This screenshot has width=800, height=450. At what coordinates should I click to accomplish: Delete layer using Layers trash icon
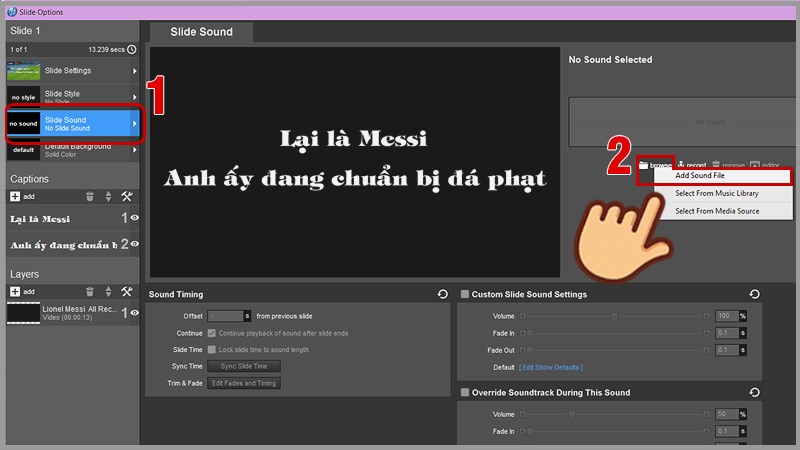coord(90,291)
